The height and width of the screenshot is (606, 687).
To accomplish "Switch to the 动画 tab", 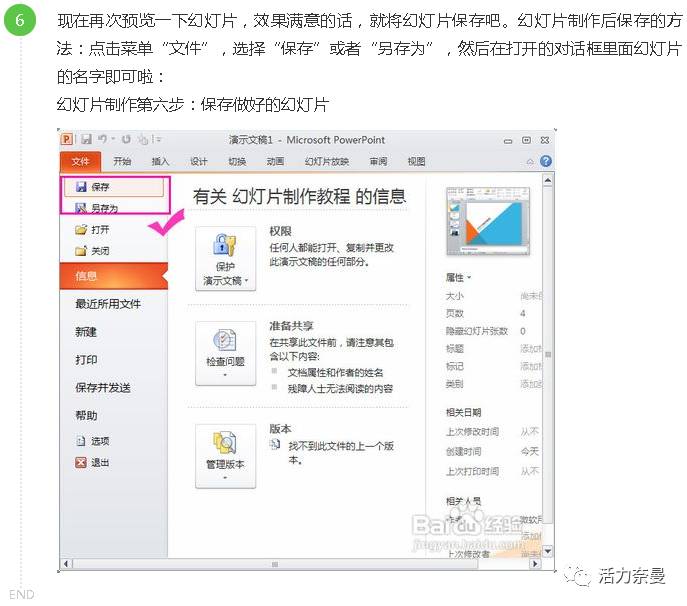I will pos(275,161).
